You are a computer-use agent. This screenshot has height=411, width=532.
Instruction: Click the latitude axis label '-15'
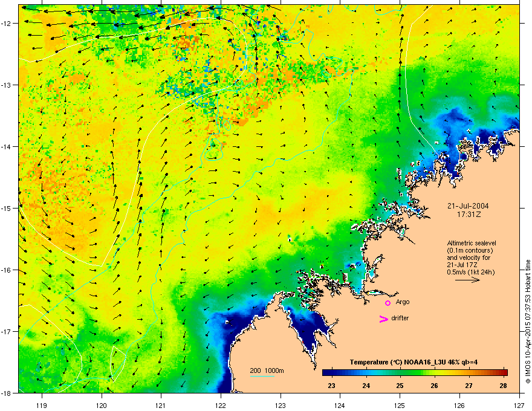(6, 208)
